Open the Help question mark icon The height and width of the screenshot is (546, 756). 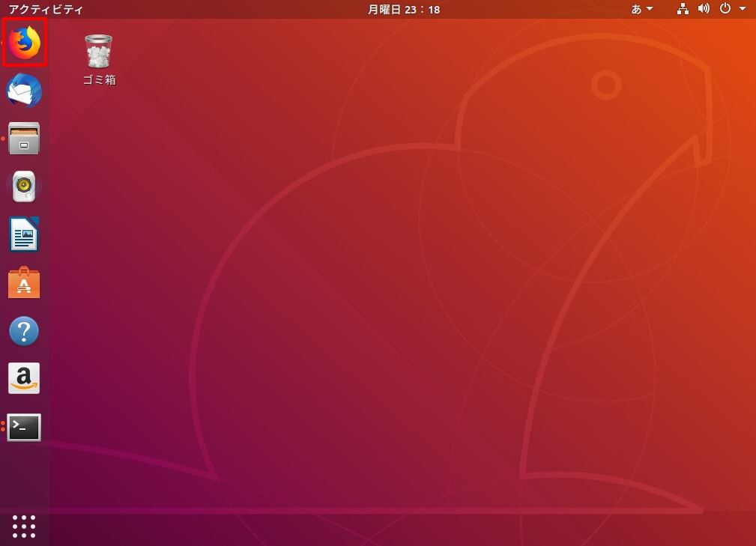(24, 330)
